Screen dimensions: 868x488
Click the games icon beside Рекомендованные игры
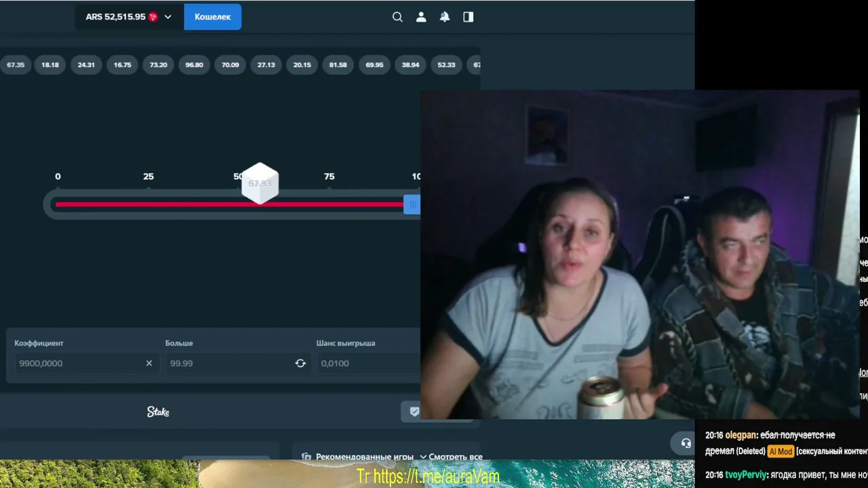[307, 457]
